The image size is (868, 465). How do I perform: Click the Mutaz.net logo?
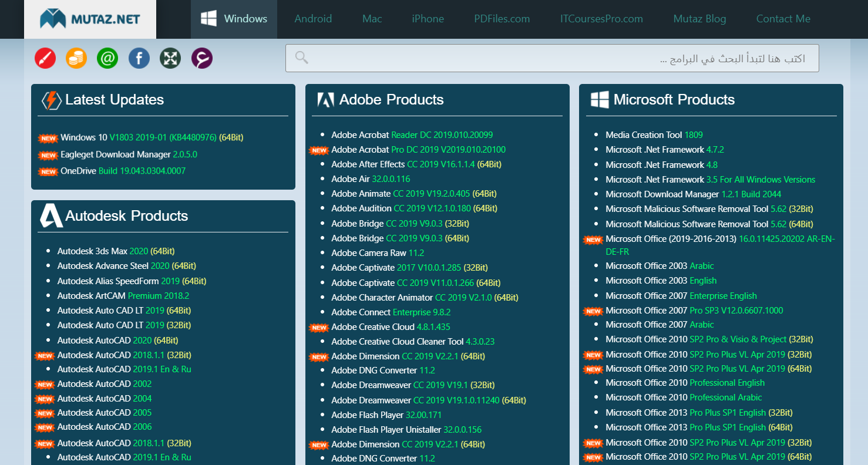(90, 19)
